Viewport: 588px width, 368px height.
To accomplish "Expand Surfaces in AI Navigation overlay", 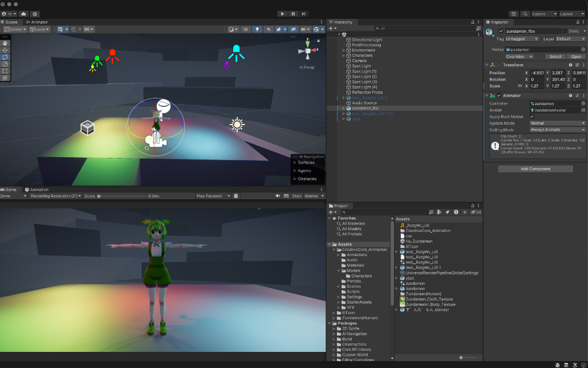I will [295, 162].
